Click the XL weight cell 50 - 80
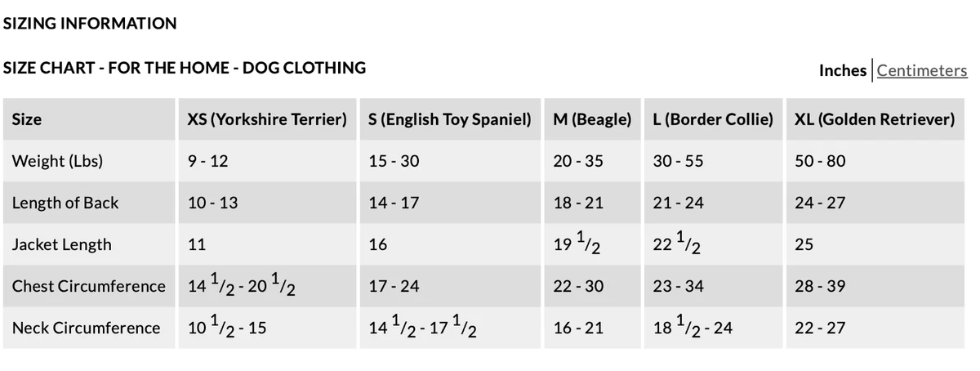This screenshot has width=980, height=371. [820, 161]
